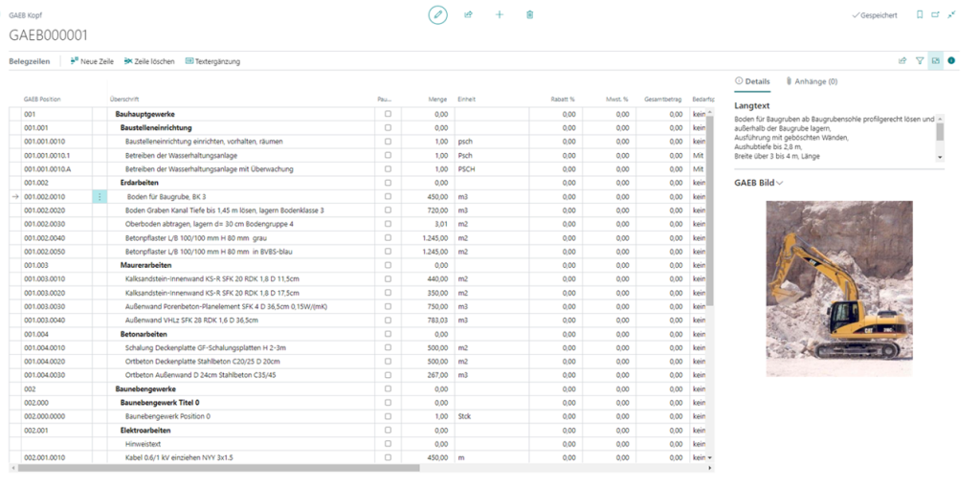Click right arrow of horizontal scrollbar

(x=709, y=468)
